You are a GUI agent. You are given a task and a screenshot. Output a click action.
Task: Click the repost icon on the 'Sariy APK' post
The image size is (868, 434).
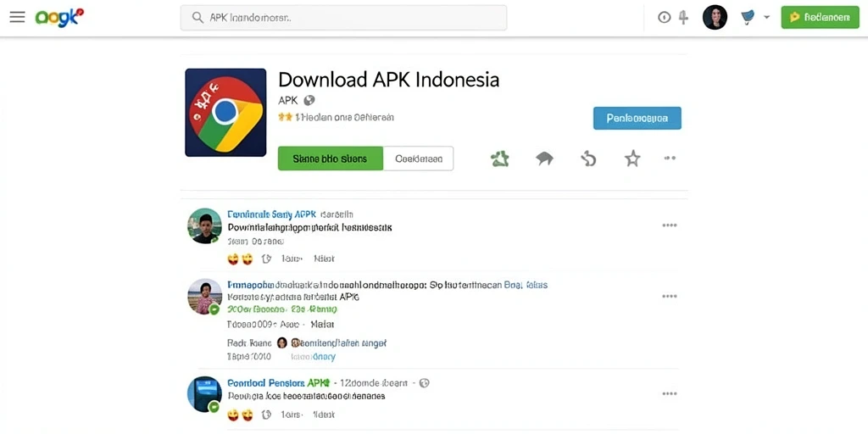point(266,259)
